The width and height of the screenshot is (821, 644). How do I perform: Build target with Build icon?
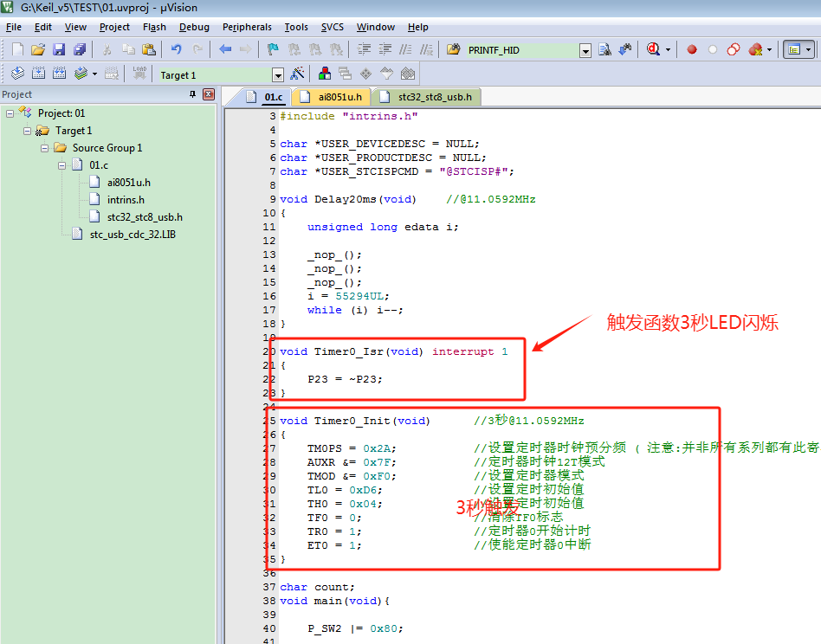tap(38, 74)
